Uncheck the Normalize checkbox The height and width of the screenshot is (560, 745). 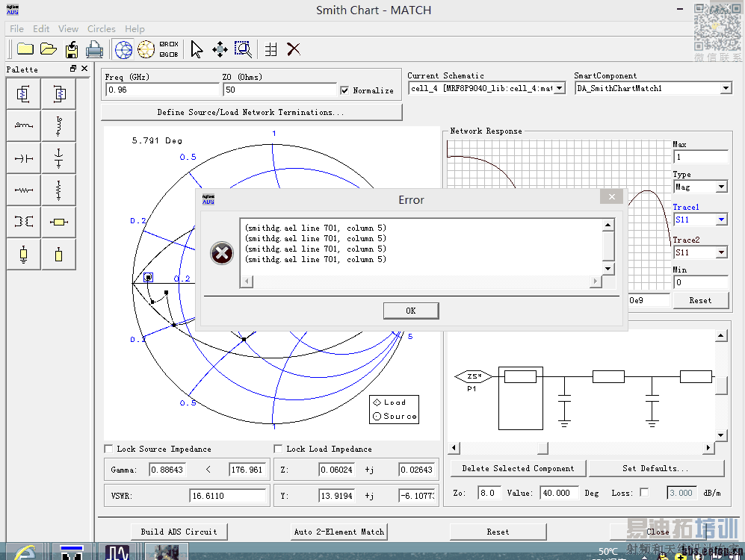[x=344, y=90]
